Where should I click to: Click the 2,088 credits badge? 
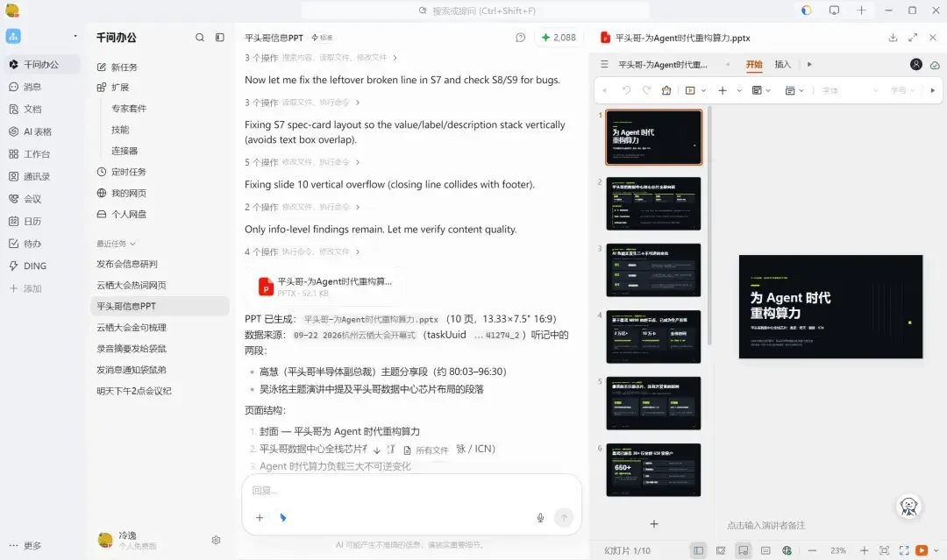pos(559,38)
